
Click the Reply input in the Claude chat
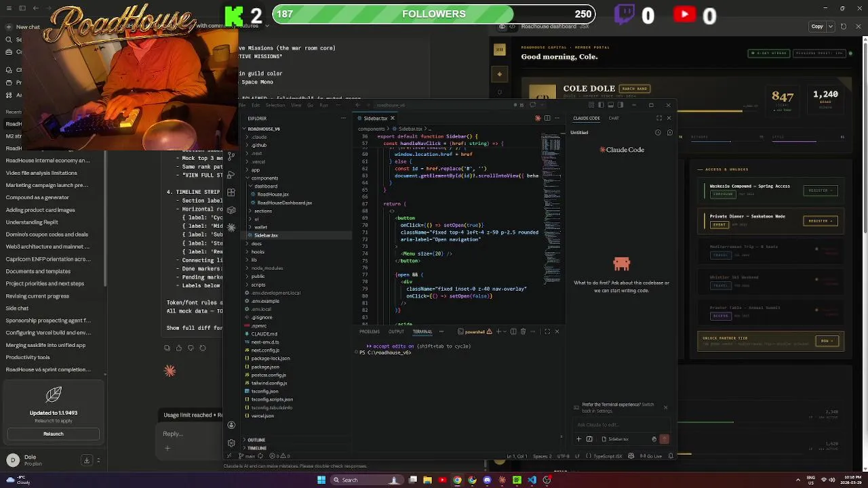tap(190, 434)
